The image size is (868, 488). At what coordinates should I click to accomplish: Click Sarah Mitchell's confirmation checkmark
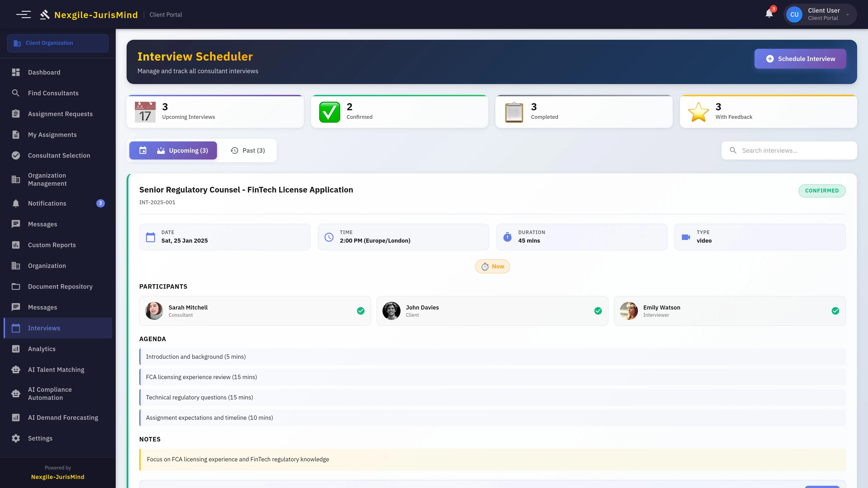(361, 310)
